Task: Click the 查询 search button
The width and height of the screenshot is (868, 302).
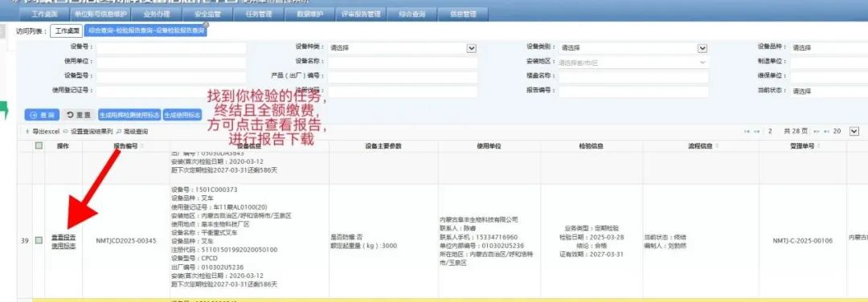Action: [x=42, y=115]
